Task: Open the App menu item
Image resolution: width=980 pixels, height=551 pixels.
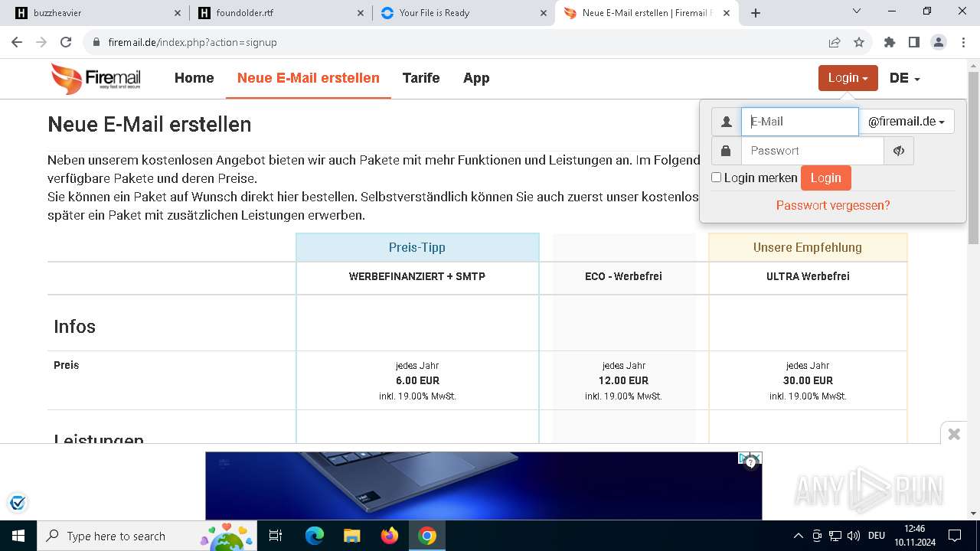Action: coord(476,78)
